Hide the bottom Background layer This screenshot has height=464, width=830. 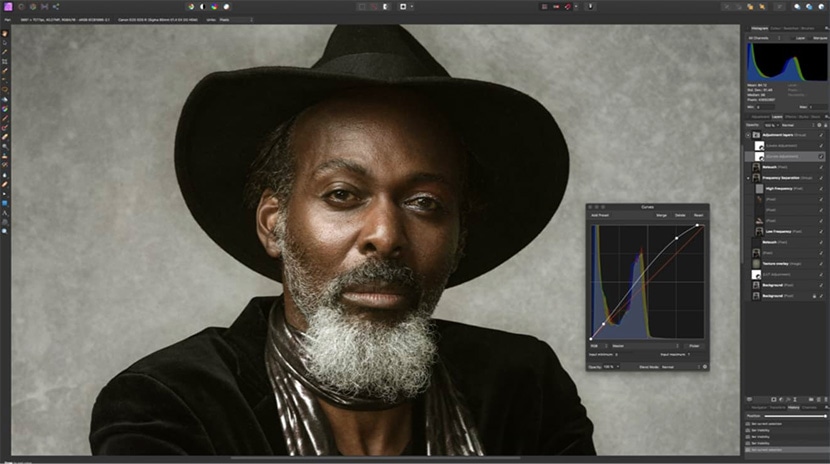pos(821,296)
